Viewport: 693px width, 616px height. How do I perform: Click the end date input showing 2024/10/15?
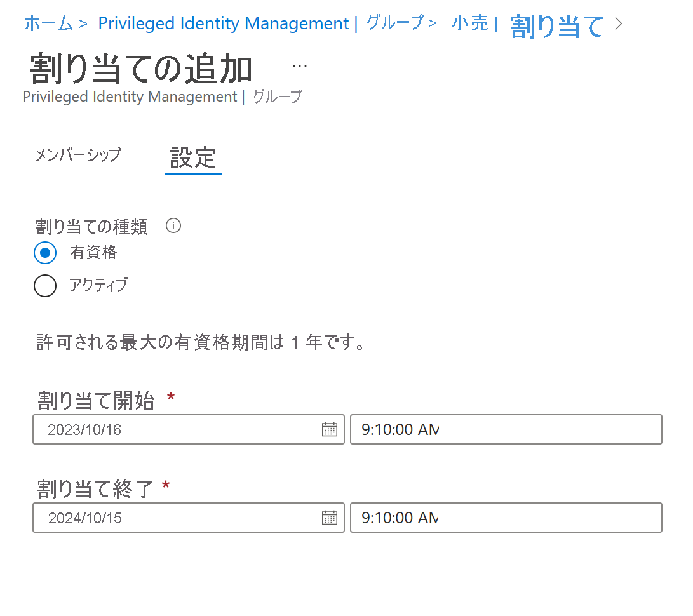pyautogui.click(x=178, y=518)
